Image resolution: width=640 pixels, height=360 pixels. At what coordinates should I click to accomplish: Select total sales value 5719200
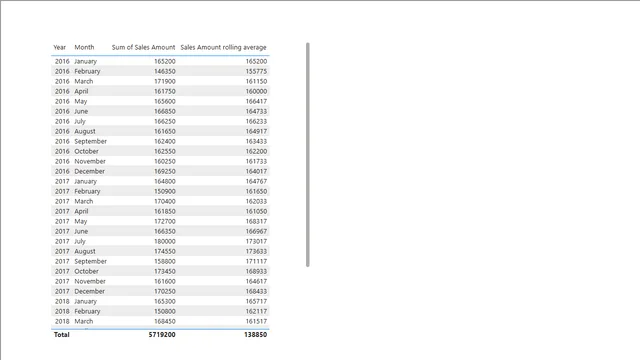(162, 335)
